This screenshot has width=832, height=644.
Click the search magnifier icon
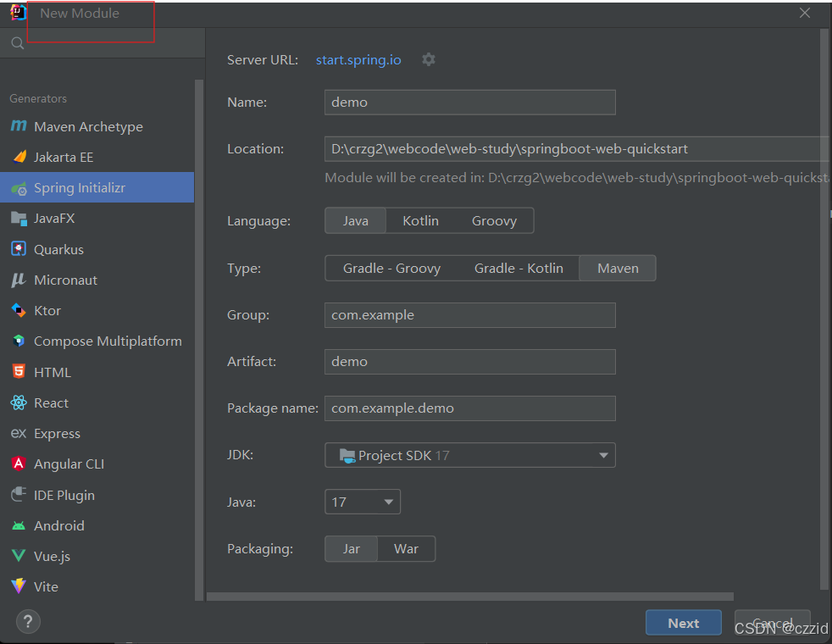tap(18, 43)
